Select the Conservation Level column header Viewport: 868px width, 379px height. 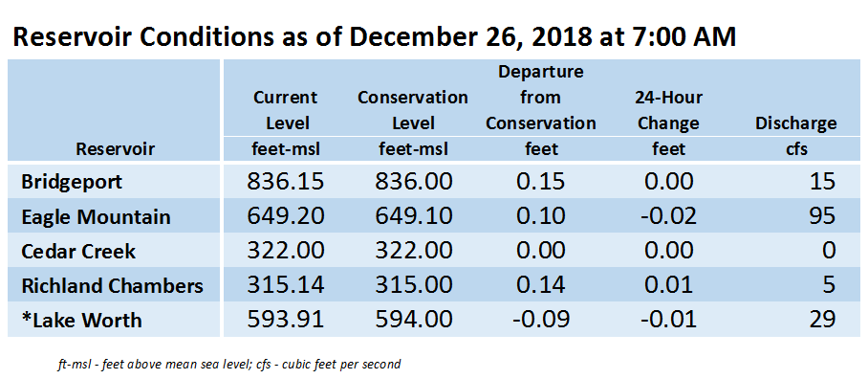412,123
